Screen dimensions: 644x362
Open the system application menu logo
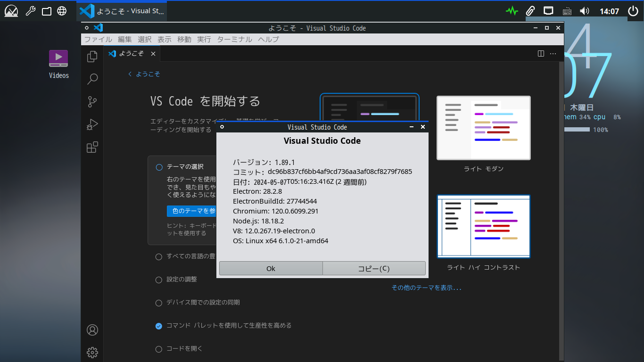click(11, 11)
